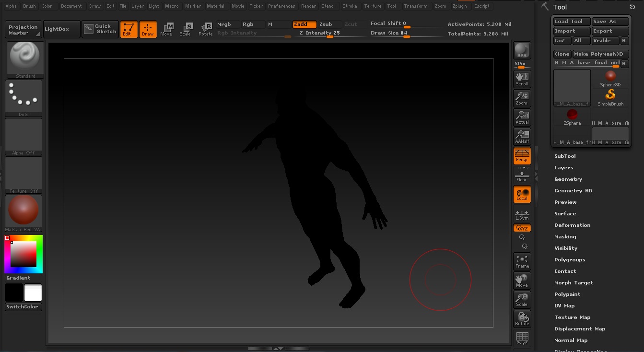Enable Zsub sculpting mode
The image size is (644, 352).
[x=326, y=24]
